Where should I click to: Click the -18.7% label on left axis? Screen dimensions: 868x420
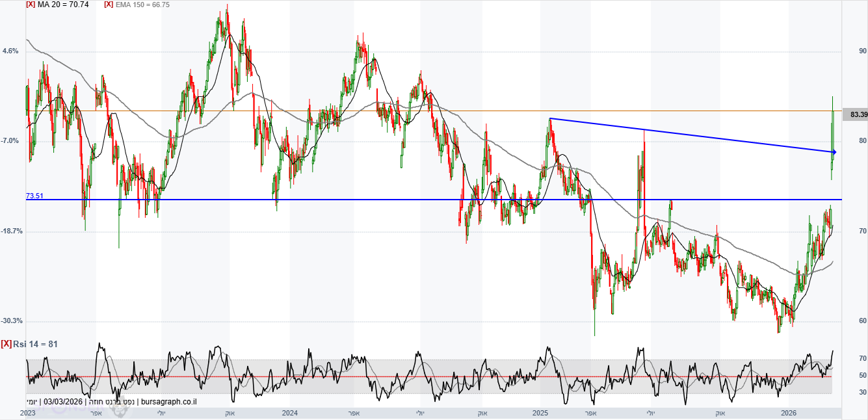pyautogui.click(x=13, y=231)
